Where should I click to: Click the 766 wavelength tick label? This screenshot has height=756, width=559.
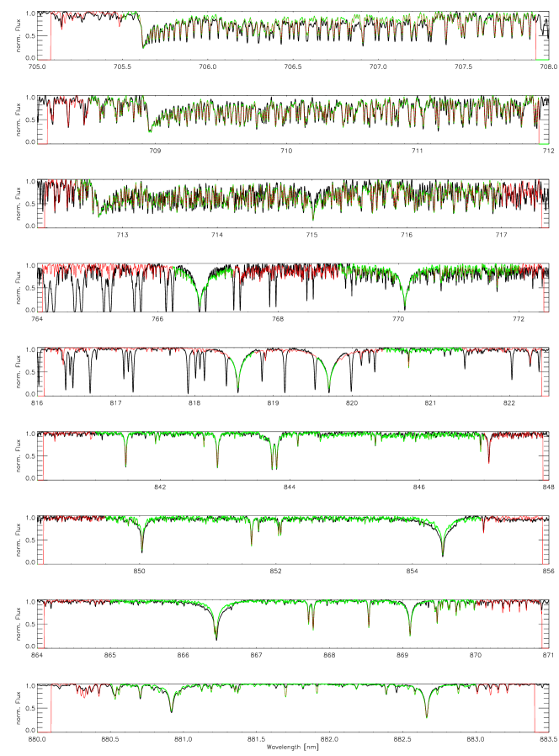point(157,319)
